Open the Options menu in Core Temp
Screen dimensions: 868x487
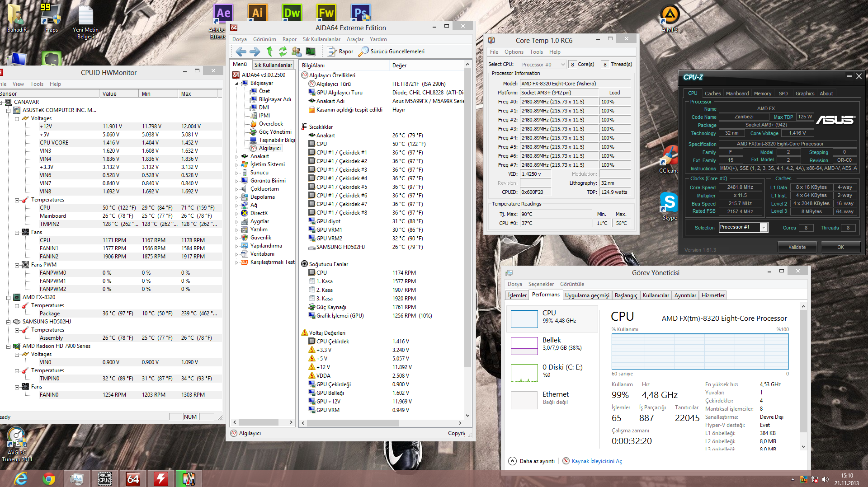[x=514, y=52]
